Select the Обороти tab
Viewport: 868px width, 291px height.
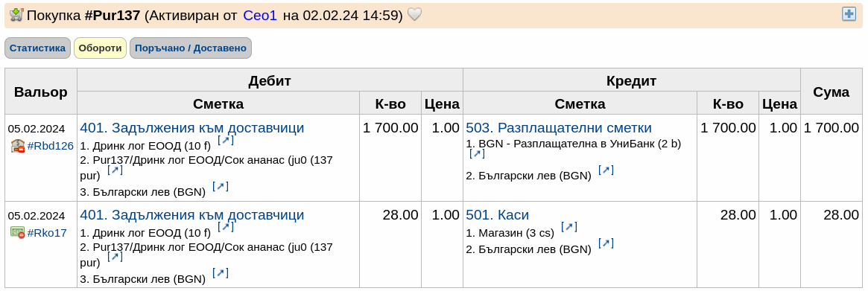click(x=100, y=48)
